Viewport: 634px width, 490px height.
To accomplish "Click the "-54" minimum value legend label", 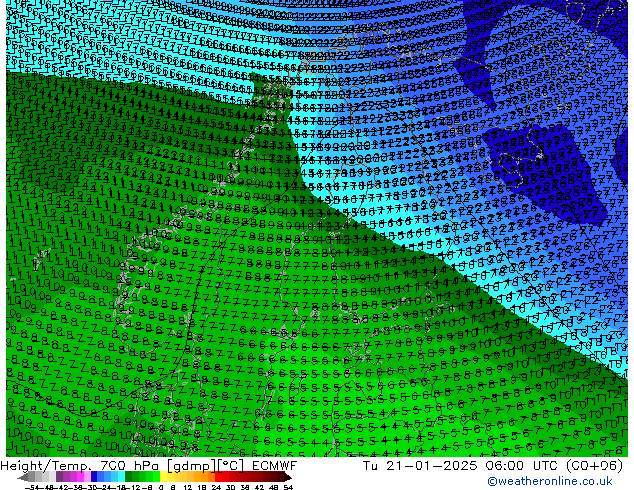I will point(32,487).
